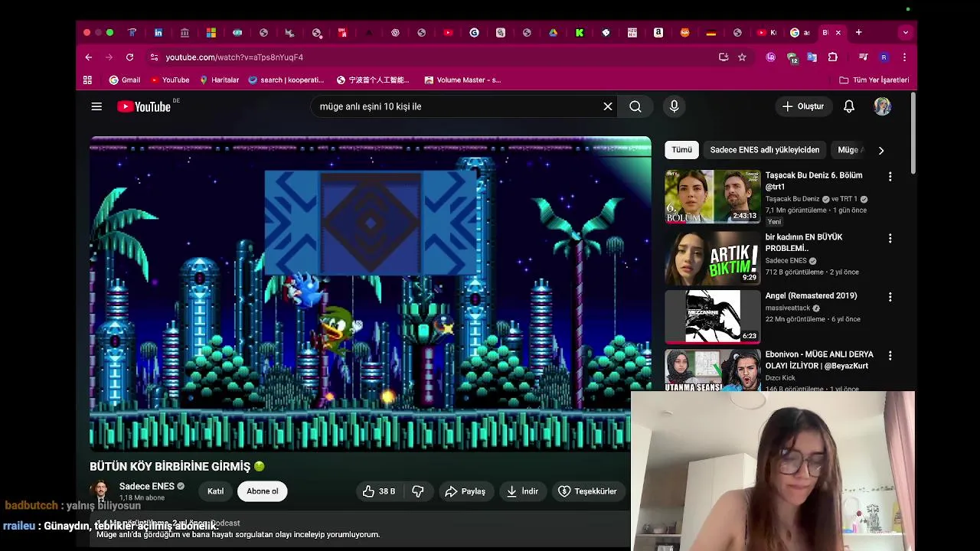980x551 pixels.
Task: Open the translate extension icon in toolbar
Action: 812,57
